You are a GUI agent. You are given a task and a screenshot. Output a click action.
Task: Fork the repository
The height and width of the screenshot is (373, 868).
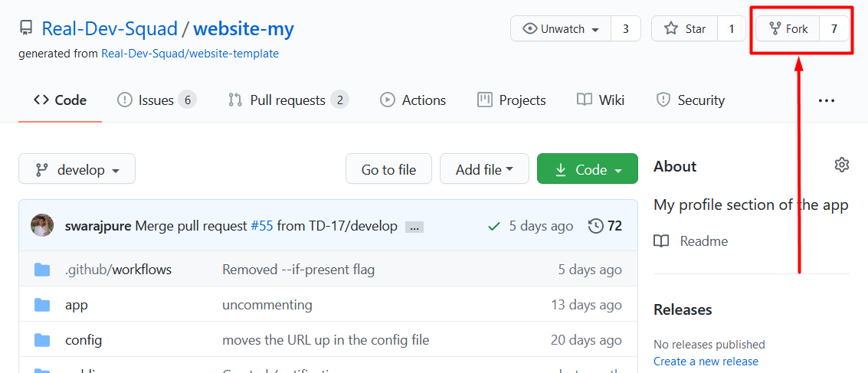tap(788, 29)
